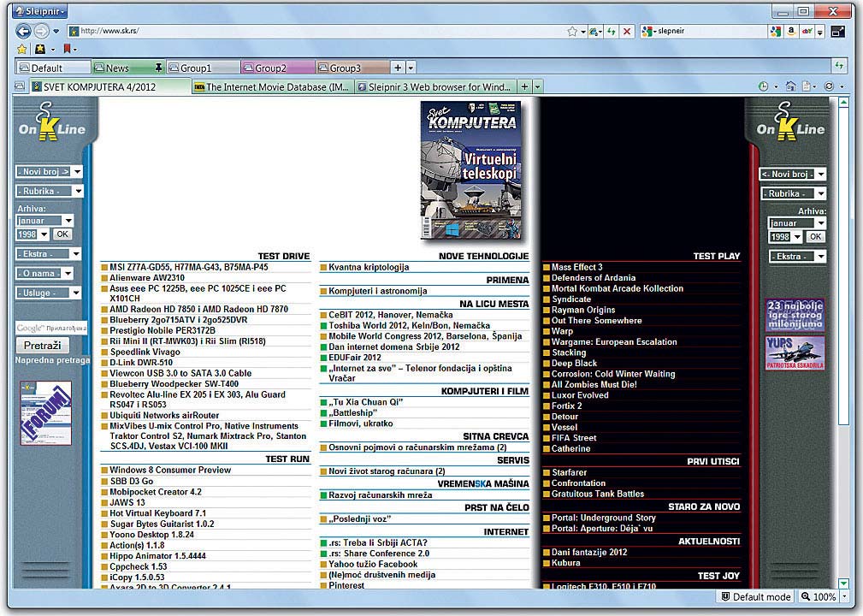This screenshot has height=616, width=863.
Task: Stop loading with the red X
Action: click(x=626, y=32)
